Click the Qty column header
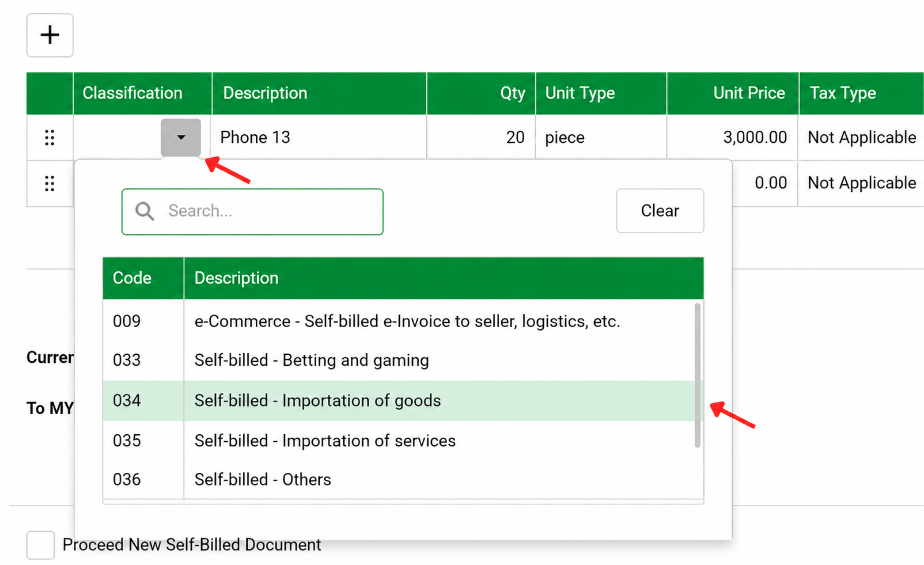The image size is (924, 565). (481, 93)
